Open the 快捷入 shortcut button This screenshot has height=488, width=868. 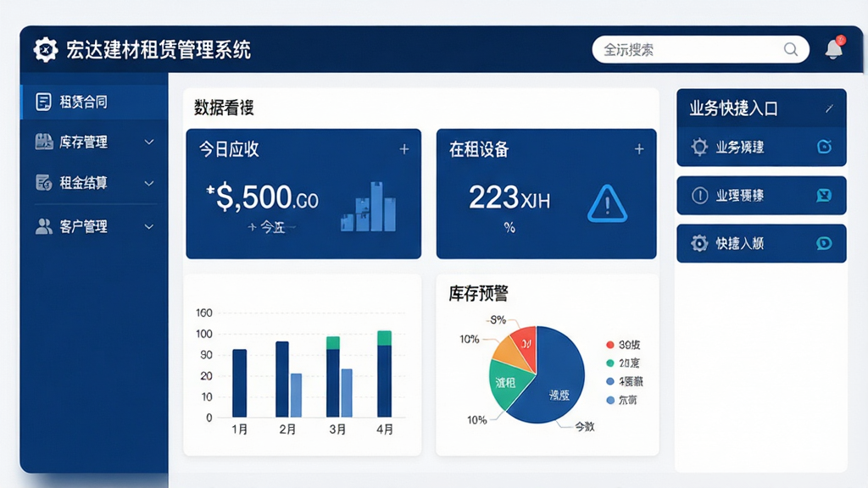point(761,243)
